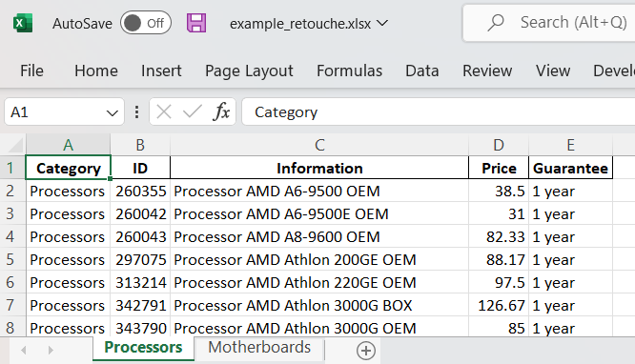Click the Category header cell
This screenshot has width=635, height=364.
[68, 168]
